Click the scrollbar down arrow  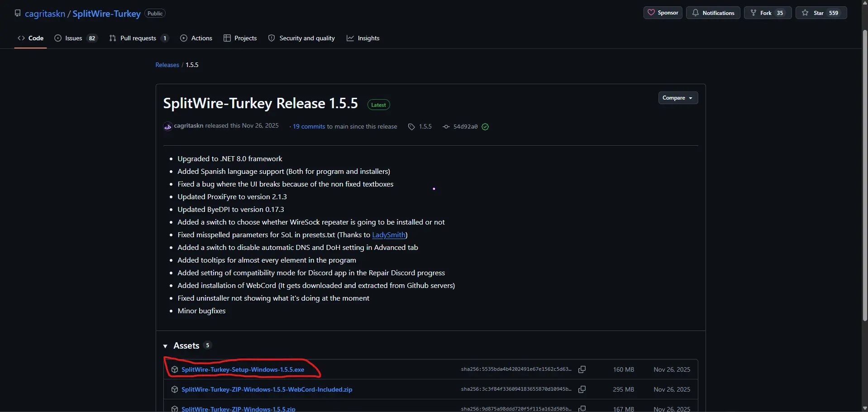(x=865, y=408)
